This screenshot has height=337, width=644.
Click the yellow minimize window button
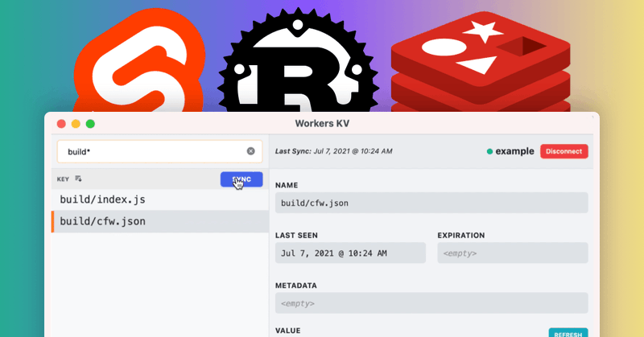coord(76,124)
